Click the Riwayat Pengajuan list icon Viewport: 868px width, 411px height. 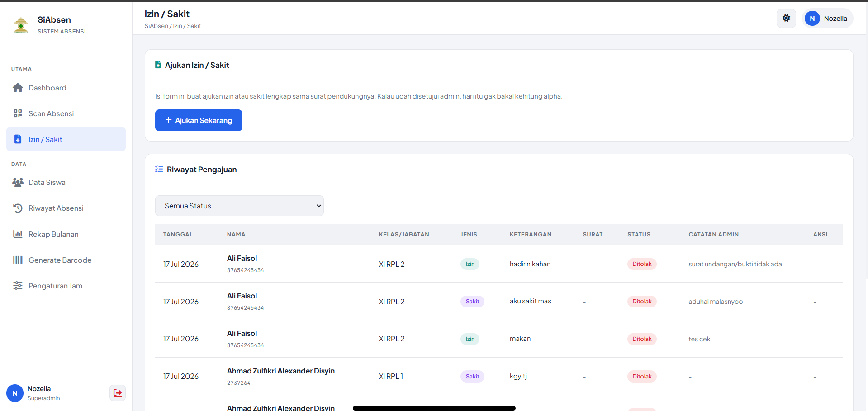pyautogui.click(x=159, y=169)
